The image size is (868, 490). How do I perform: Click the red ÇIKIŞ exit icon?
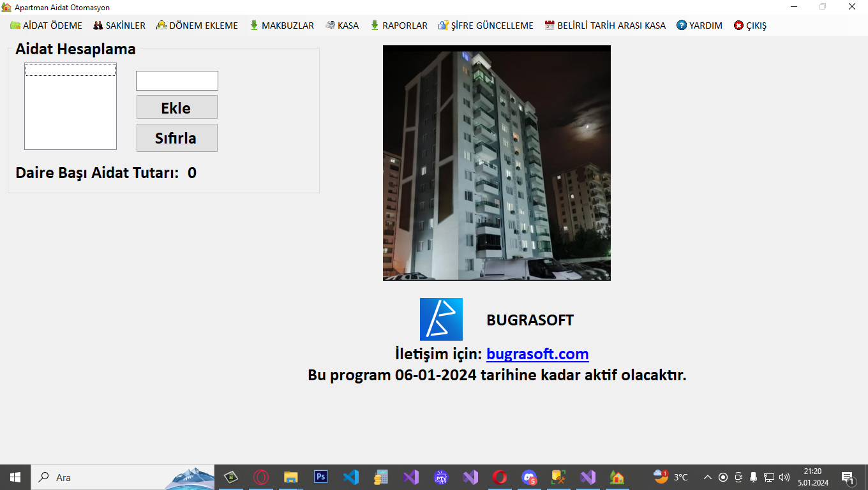(x=738, y=26)
